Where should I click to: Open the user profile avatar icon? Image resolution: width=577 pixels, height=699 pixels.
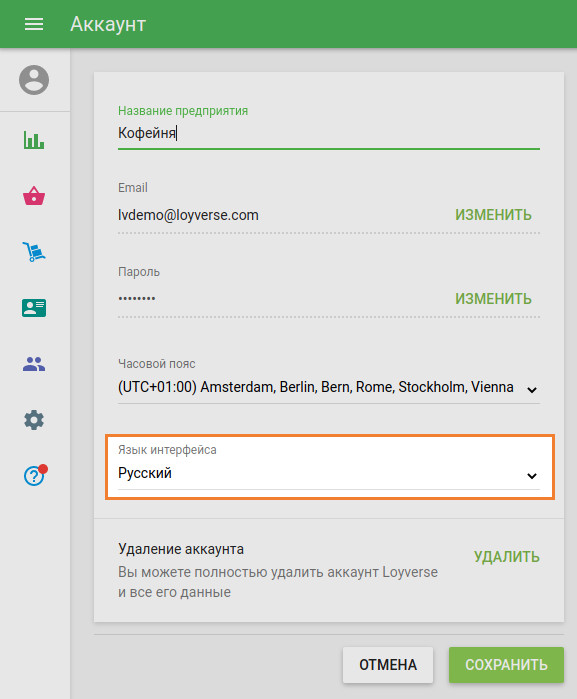point(34,80)
